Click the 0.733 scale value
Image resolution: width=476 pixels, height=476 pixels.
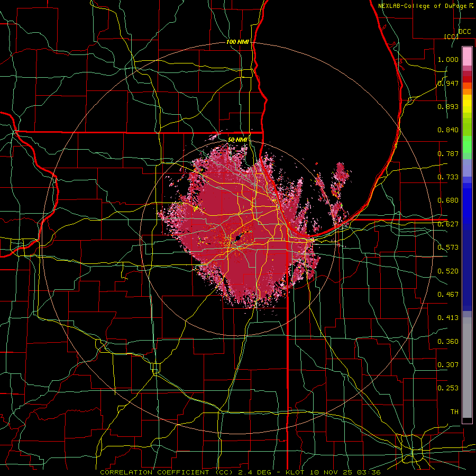tap(448, 177)
